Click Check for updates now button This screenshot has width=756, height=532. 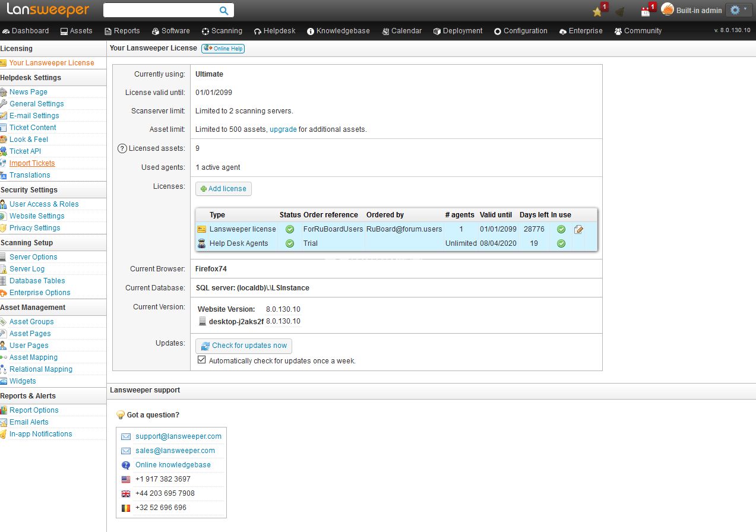243,346
